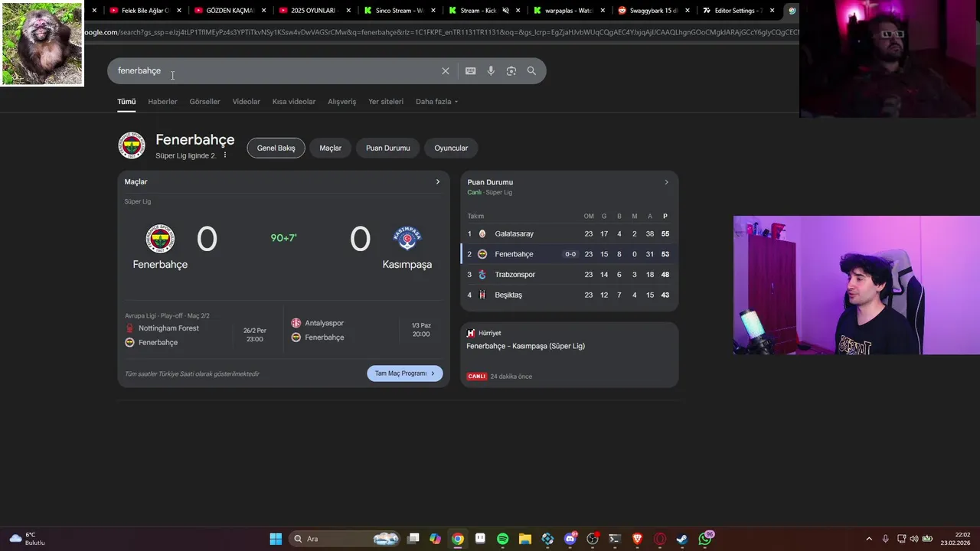The height and width of the screenshot is (551, 980).
Task: Search by image with camera lens icon
Action: pyautogui.click(x=511, y=71)
